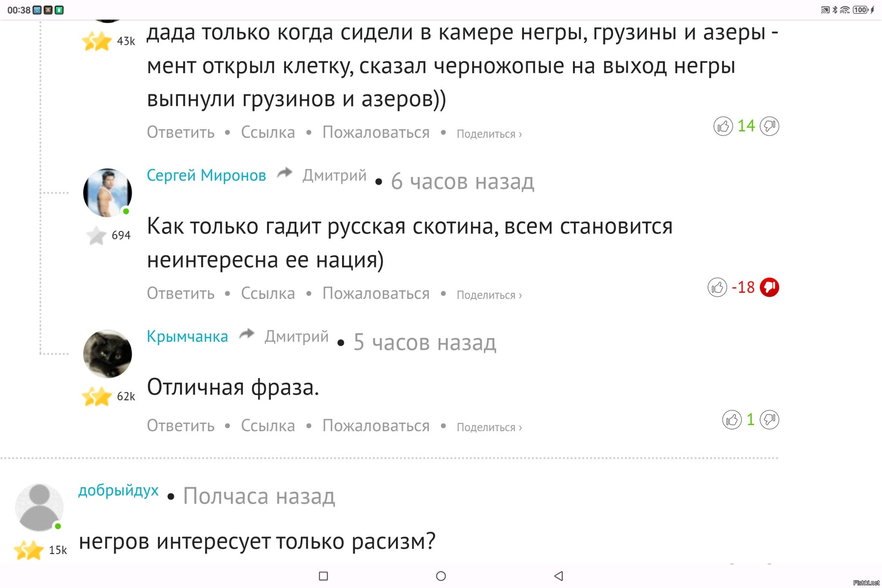Expand Поделиться under Сергей Миронов's comment
Image resolution: width=882 pixels, height=588 pixels.
[489, 295]
